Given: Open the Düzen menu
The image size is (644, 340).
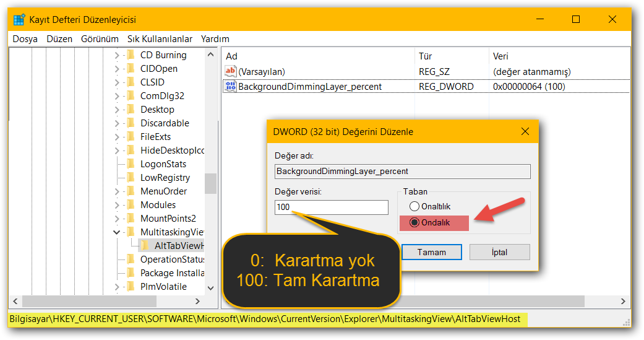Looking at the screenshot, I should tap(59, 39).
